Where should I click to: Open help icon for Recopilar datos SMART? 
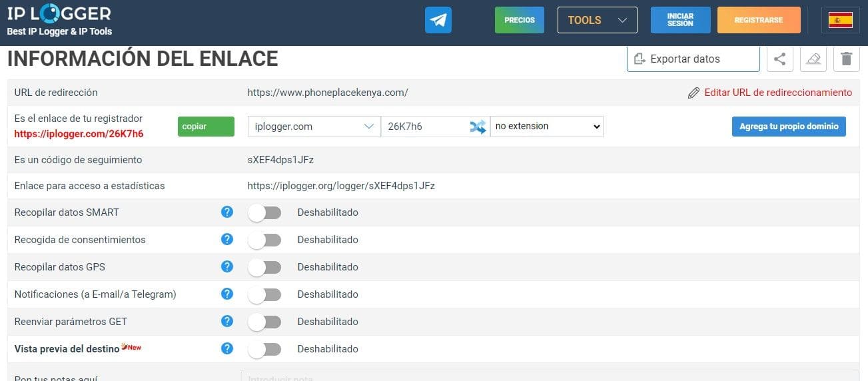click(227, 212)
